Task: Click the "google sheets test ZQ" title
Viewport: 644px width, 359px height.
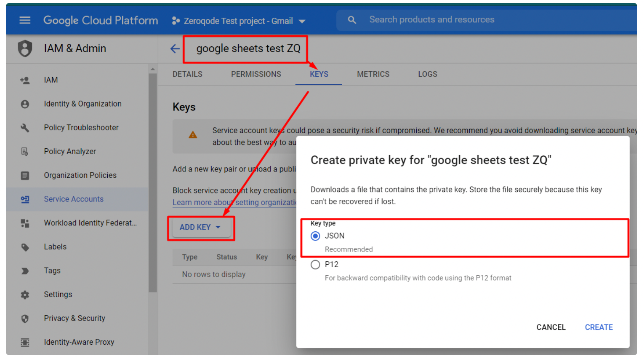Action: tap(248, 48)
